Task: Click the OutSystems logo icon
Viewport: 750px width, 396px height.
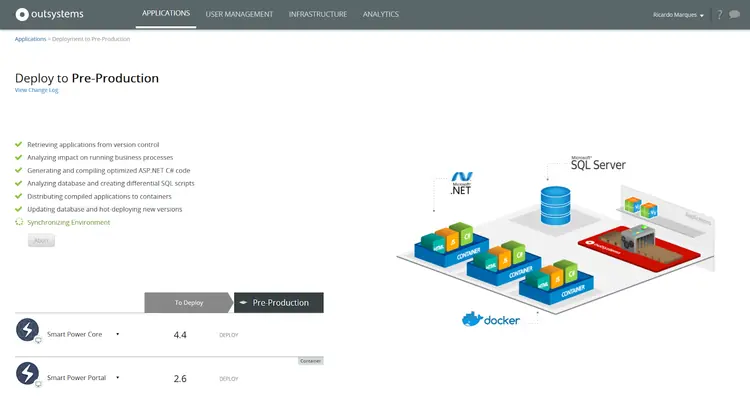Action: pos(22,14)
